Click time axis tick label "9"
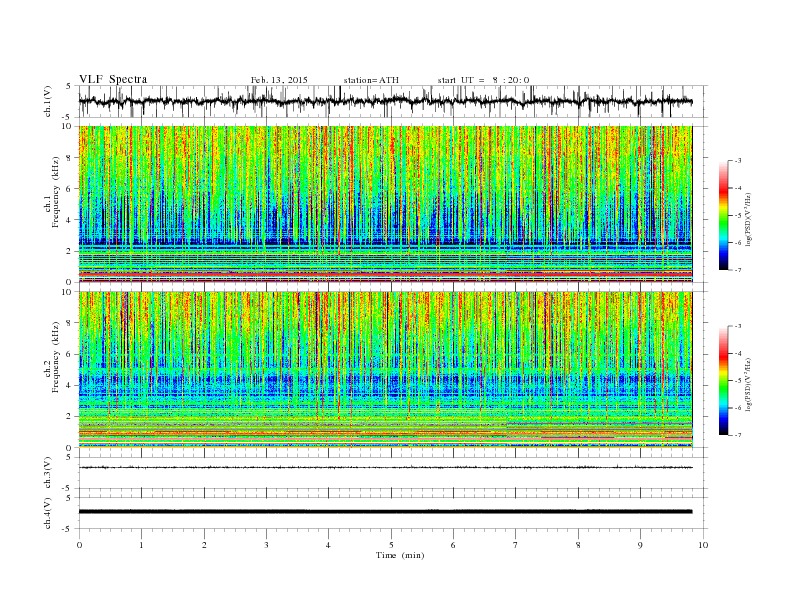 tap(640, 545)
